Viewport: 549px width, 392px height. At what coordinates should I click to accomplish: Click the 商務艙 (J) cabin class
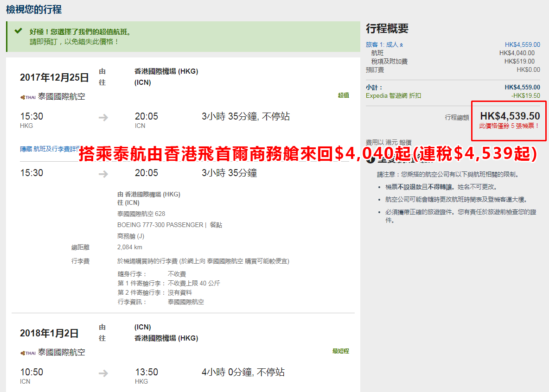131,236
